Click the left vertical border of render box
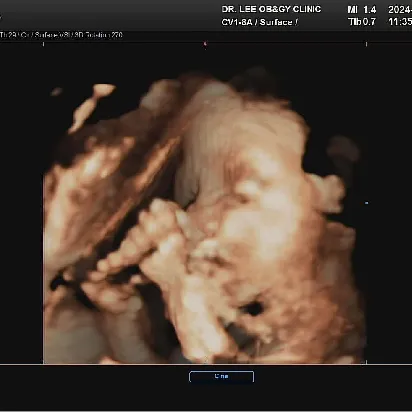 pos(43,267)
